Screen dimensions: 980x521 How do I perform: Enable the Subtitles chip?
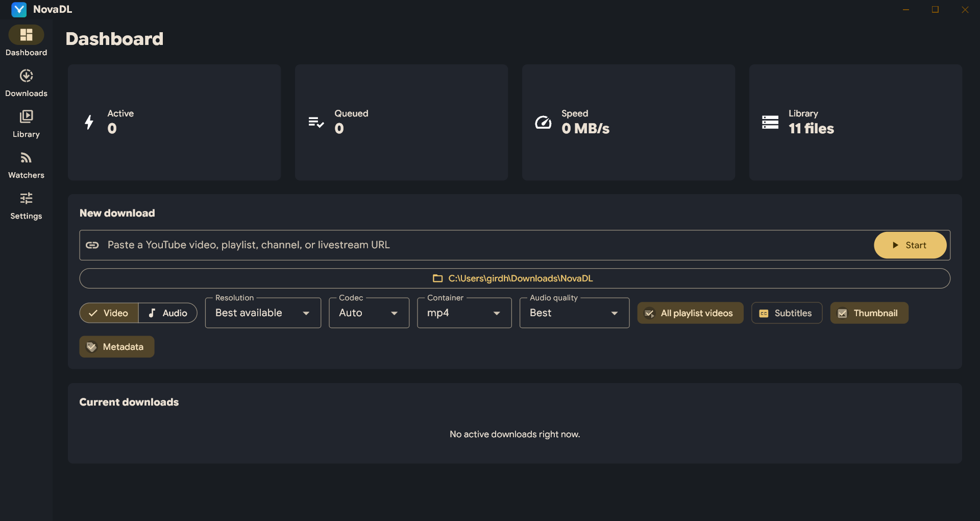787,313
